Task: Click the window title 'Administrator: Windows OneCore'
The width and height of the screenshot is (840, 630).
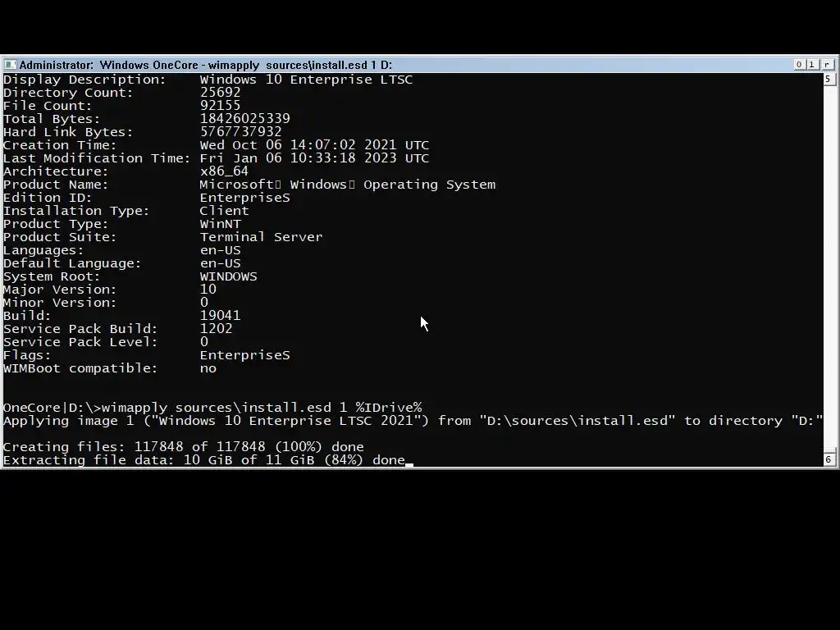Action: pyautogui.click(x=109, y=65)
